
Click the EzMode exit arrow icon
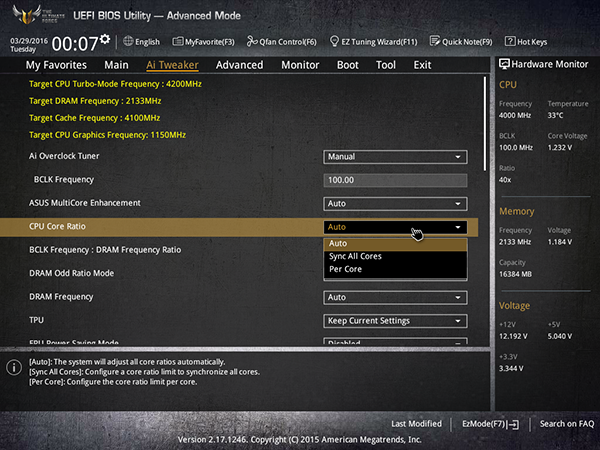514,424
